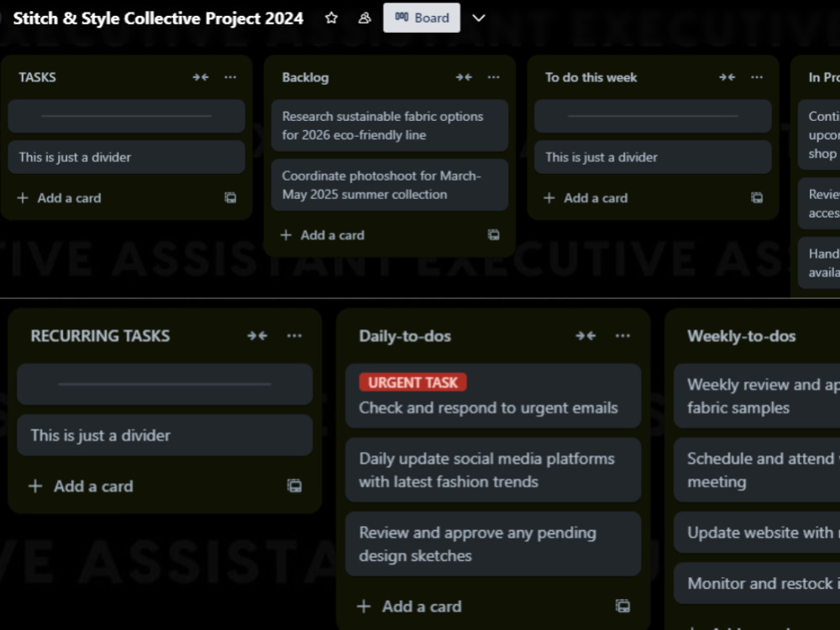This screenshot has height=630, width=840.
Task: Click the red URGENT TASK label
Action: click(413, 382)
